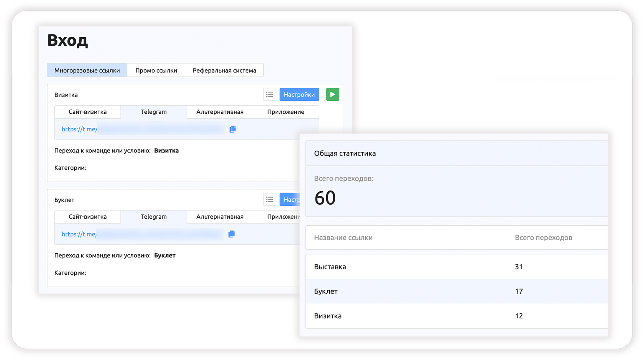Open Настройки for the Буклет link

[x=290, y=200]
